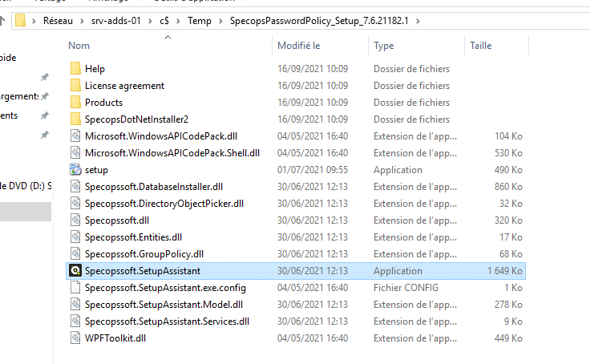Click the Microsoft.WindowsAPICodePack.Shell.dll file icon
Image resolution: width=590 pixels, height=364 pixels.
75,153
